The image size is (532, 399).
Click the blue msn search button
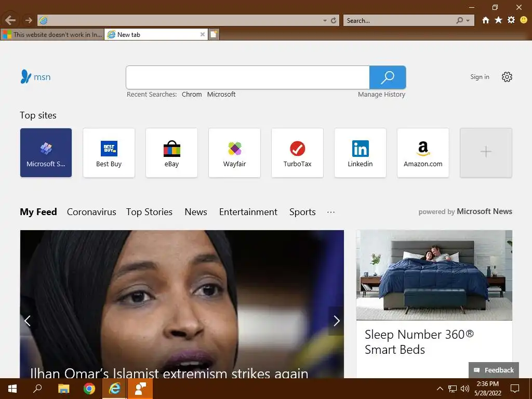pos(388,77)
